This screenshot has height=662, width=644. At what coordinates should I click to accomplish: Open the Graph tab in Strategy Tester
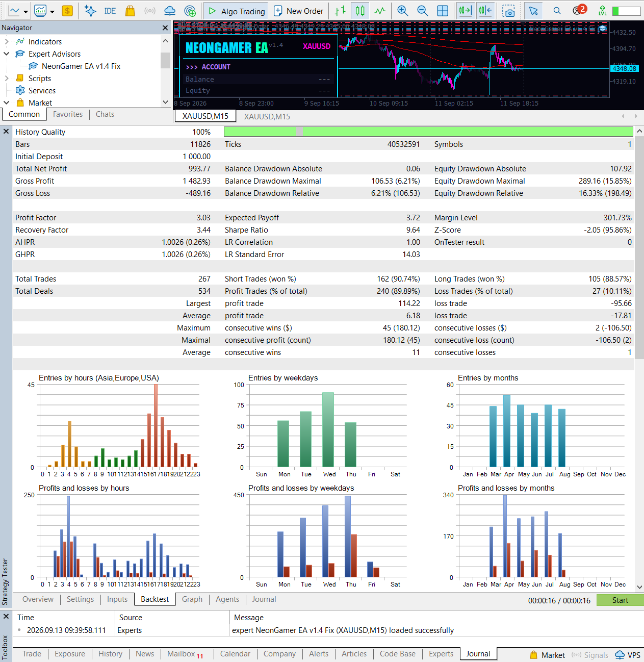[x=192, y=599]
